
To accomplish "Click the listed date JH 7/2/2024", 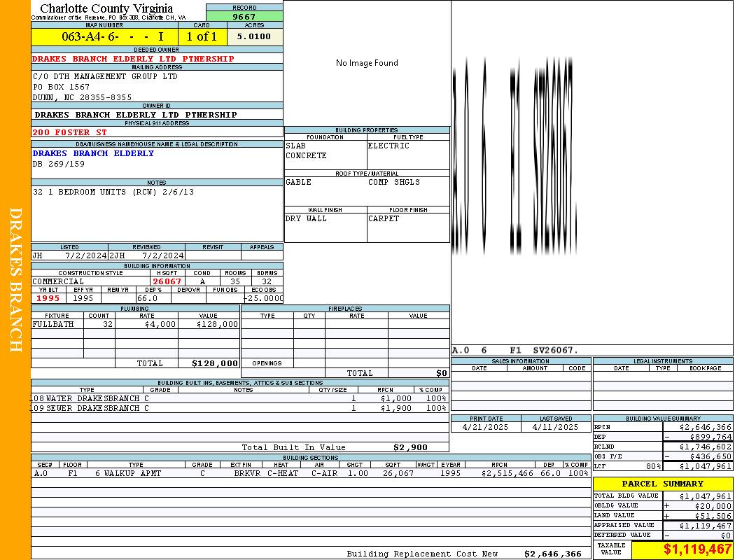I will [x=69, y=256].
